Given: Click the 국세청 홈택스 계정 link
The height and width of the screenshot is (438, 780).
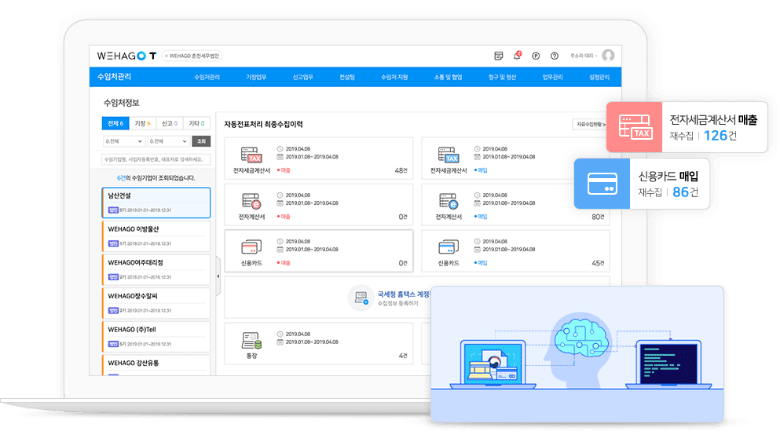Looking at the screenshot, I should (x=403, y=294).
